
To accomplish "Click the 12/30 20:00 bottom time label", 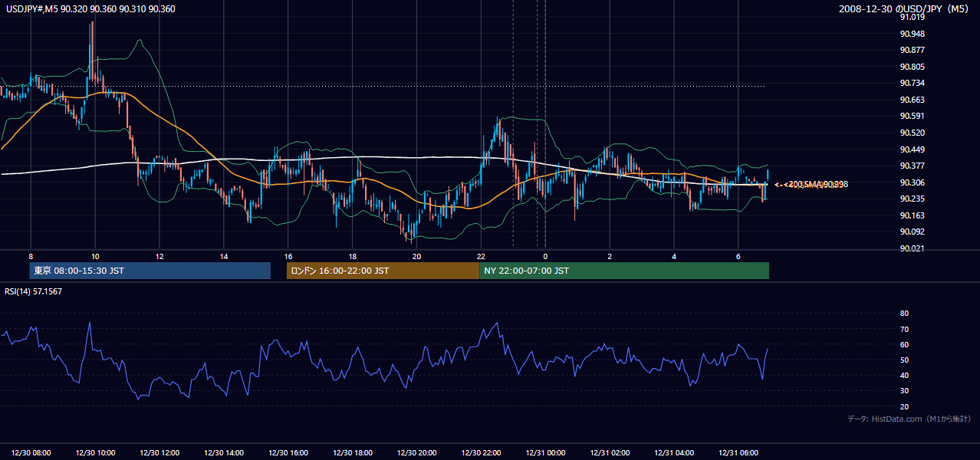I will coord(416,453).
